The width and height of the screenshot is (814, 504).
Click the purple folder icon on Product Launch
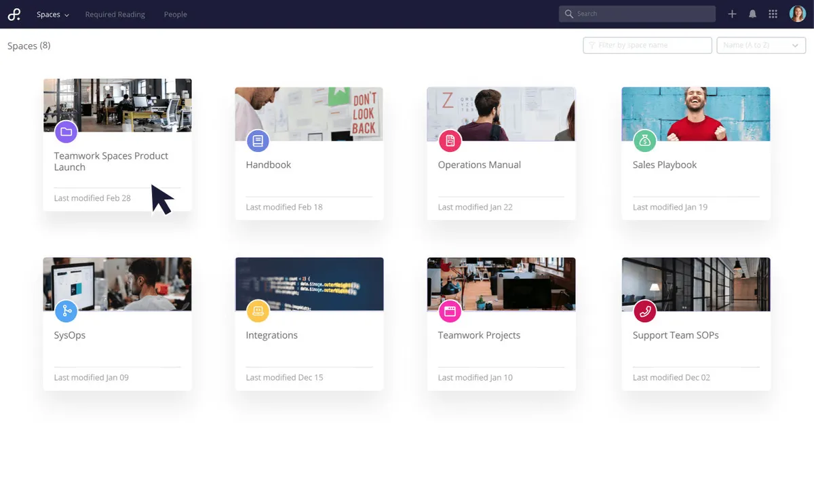click(x=66, y=132)
